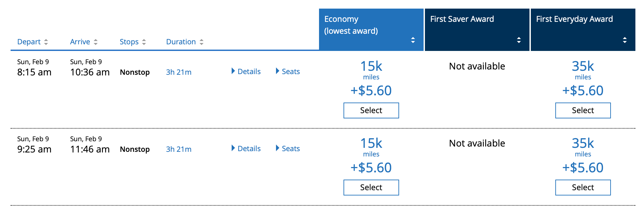
Task: Click the 3h 21m duration of 8:15 am flight
Action: [179, 72]
